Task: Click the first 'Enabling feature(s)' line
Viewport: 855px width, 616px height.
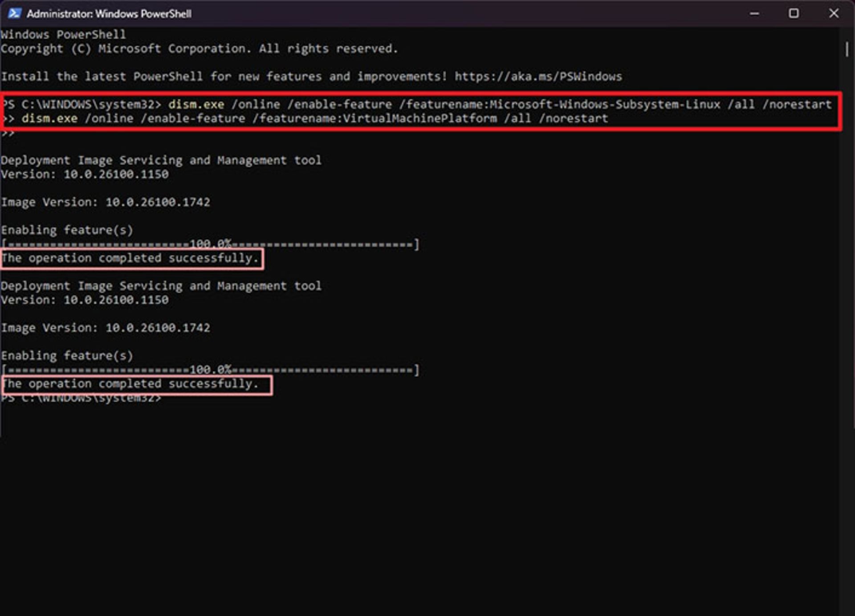Action: (67, 230)
